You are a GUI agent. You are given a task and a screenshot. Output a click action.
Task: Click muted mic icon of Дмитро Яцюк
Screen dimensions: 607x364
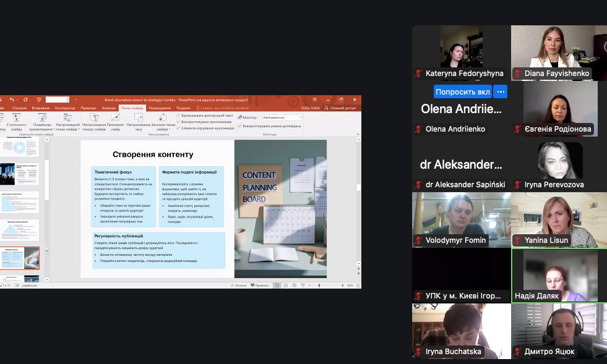517,352
